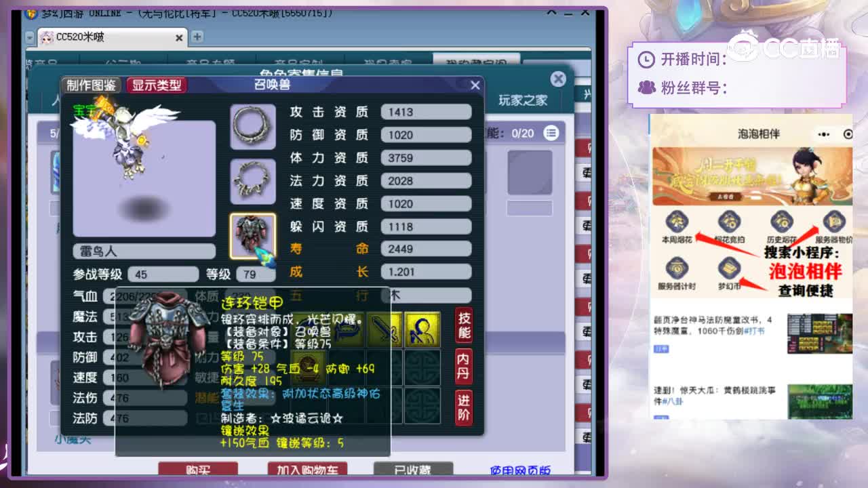Open the 本周烟花 icon in 泡泡相伴
Viewport: 868px width, 488px height.
click(676, 223)
